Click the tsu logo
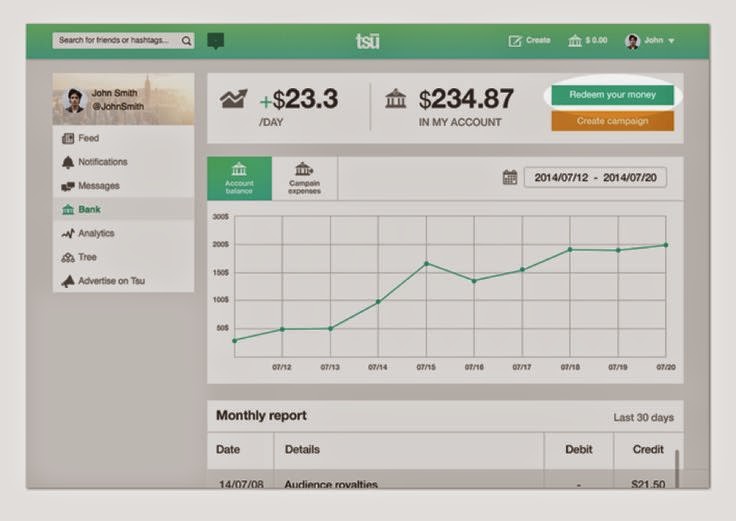The image size is (736, 521). 368,41
